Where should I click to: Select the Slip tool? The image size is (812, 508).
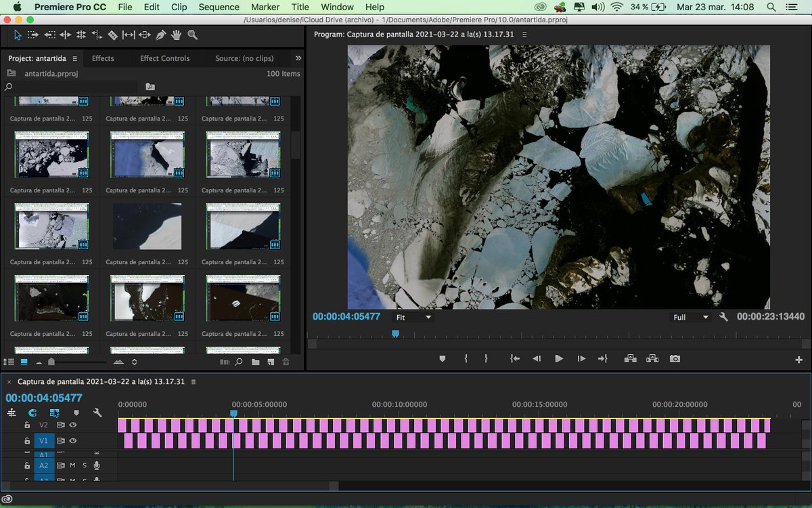128,35
